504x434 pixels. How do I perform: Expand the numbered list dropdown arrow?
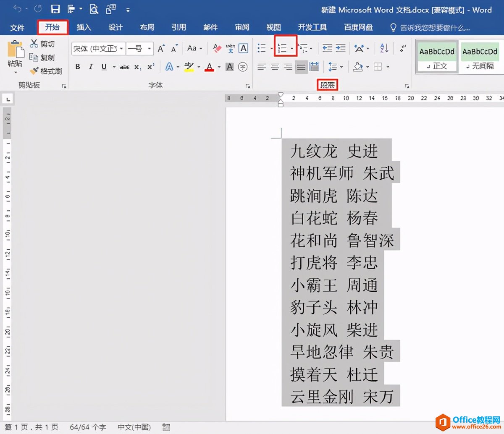[x=292, y=49]
